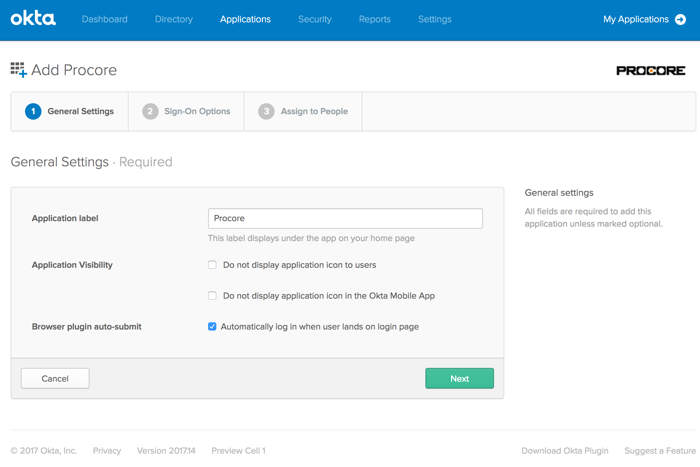Viewport: 700px width, 467px height.
Task: Click the All fields are required help text
Action: (x=593, y=217)
